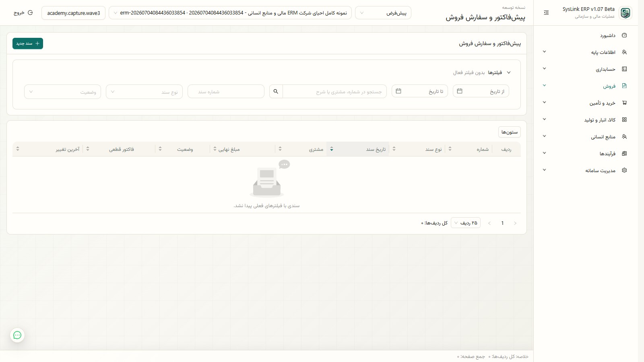Click the خرید و تأمین cart icon
The image size is (644, 362).
point(624,103)
